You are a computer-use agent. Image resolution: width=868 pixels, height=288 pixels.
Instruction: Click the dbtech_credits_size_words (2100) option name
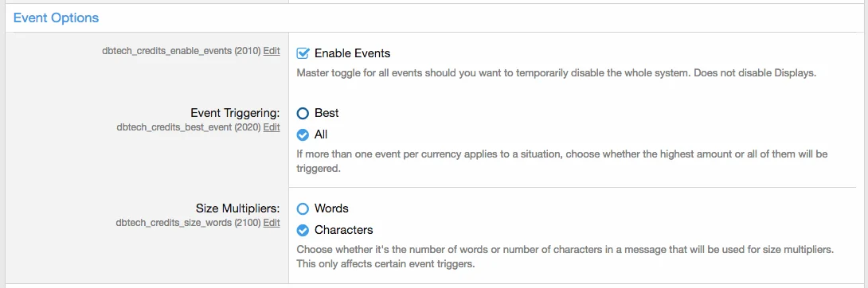(x=188, y=223)
